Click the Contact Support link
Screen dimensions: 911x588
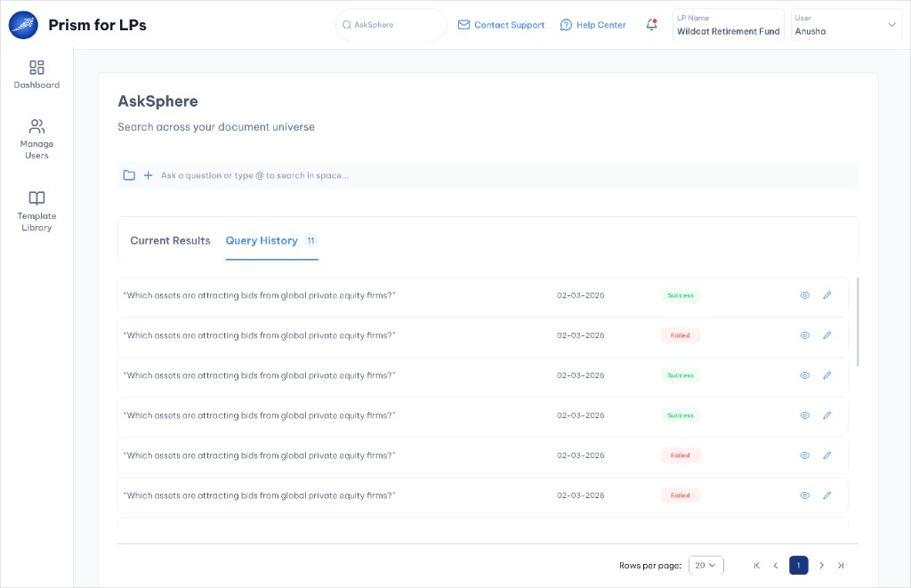pyautogui.click(x=501, y=25)
